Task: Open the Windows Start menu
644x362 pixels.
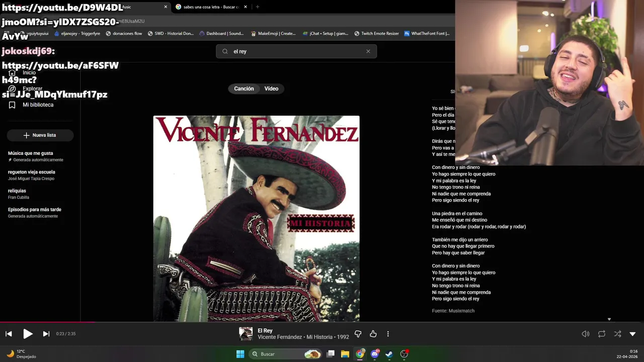Action: [240, 354]
